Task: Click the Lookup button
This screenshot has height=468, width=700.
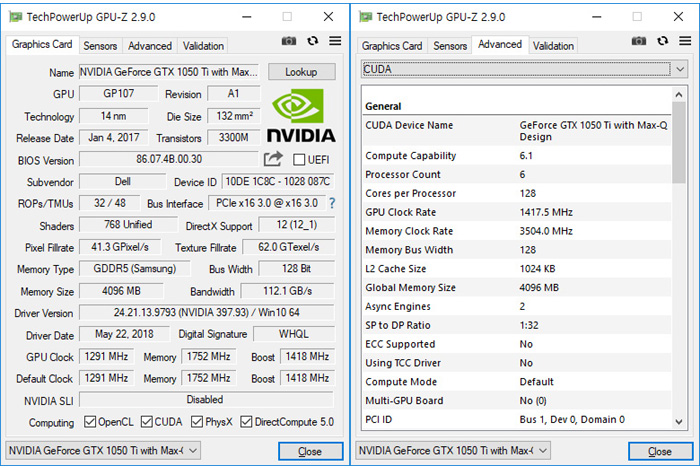Action: point(301,72)
